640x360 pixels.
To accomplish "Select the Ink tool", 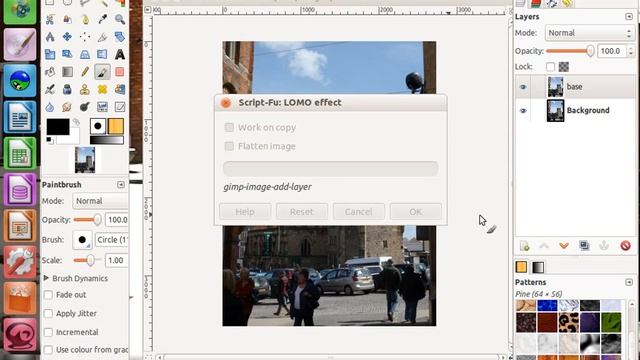I will click(x=67, y=89).
